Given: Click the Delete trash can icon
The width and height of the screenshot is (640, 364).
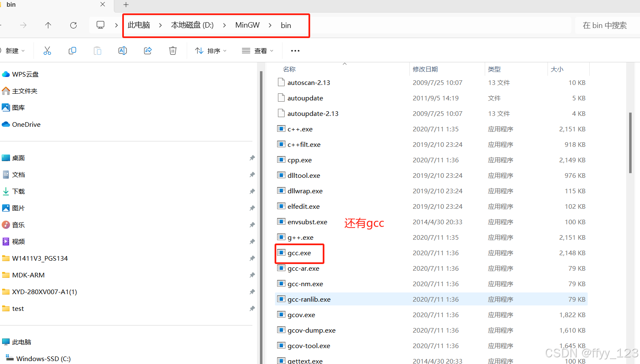Looking at the screenshot, I should tap(173, 51).
